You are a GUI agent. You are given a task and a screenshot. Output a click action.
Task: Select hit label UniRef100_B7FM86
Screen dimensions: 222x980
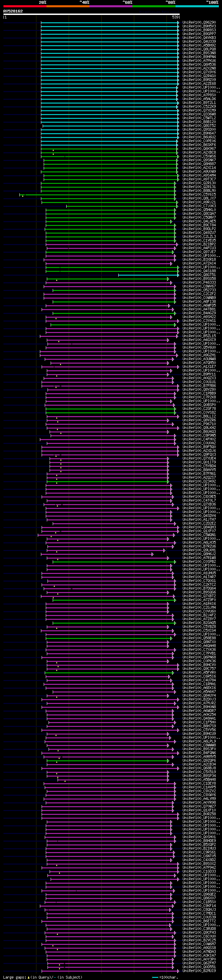click(199, 386)
